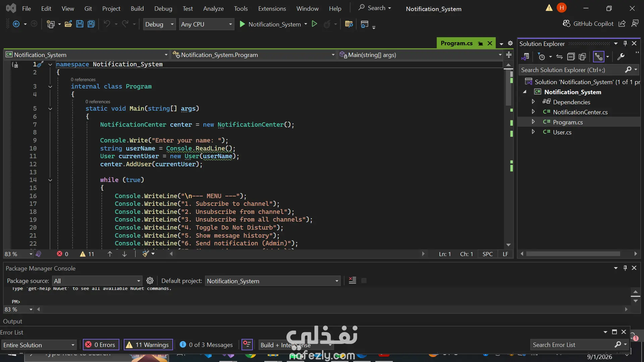
Task: Click the Search Solution Explorer field
Action: (572, 70)
